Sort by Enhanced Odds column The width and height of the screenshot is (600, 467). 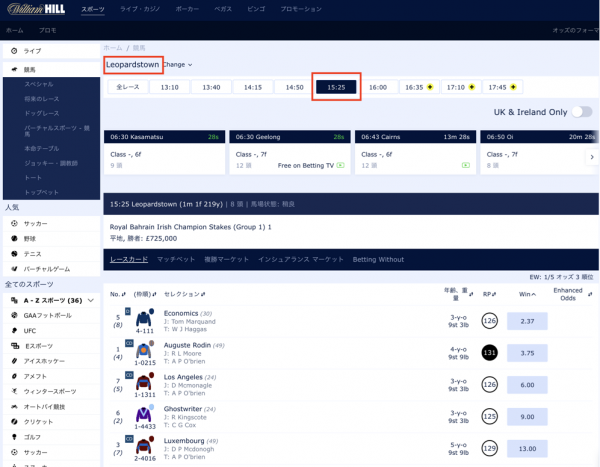pyautogui.click(x=572, y=294)
